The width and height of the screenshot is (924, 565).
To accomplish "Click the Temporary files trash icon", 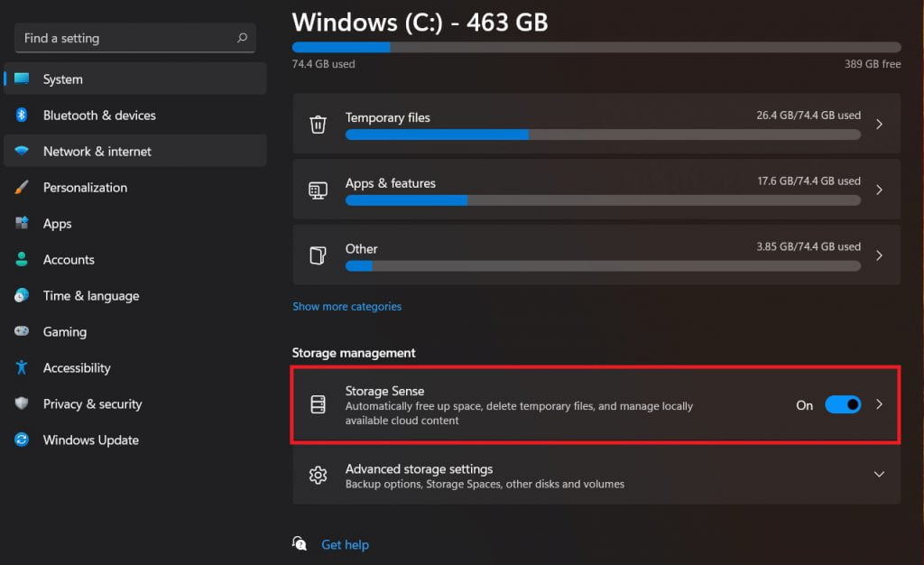I will 319,125.
